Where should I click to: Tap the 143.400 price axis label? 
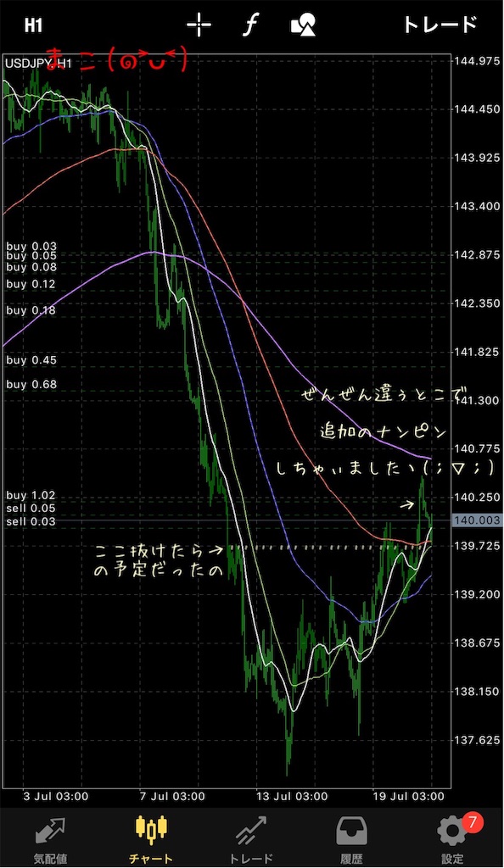[x=477, y=207]
